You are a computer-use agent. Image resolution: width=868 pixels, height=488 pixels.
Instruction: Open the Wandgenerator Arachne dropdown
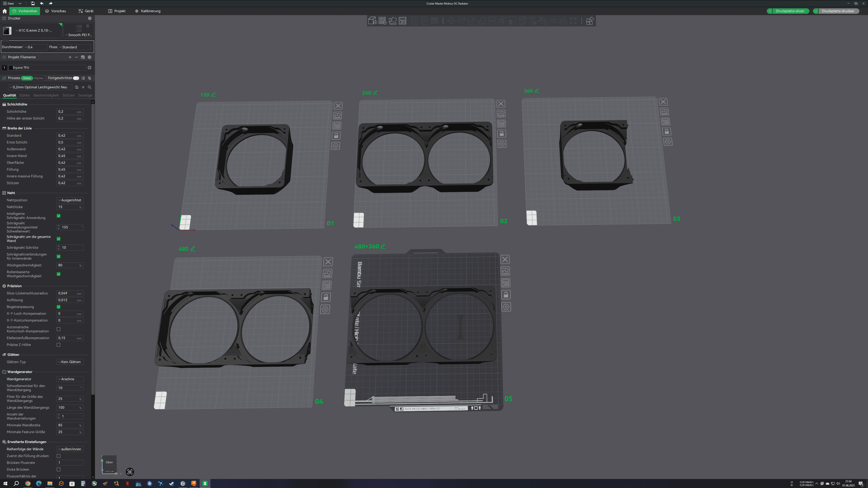(x=70, y=379)
